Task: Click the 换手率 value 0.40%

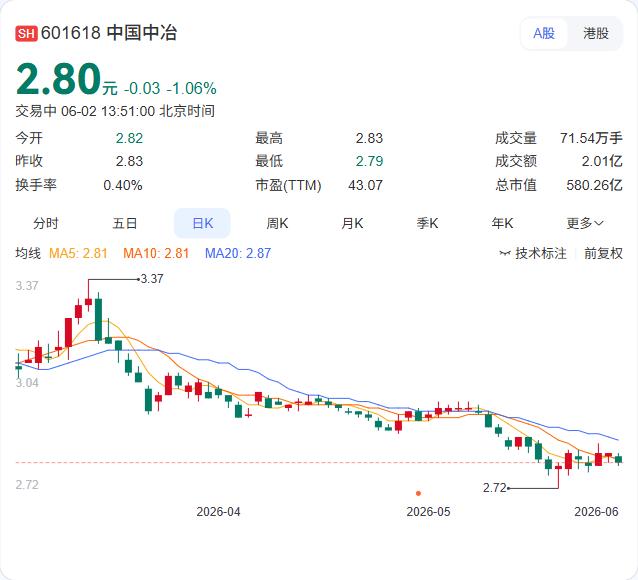Action: (123, 185)
